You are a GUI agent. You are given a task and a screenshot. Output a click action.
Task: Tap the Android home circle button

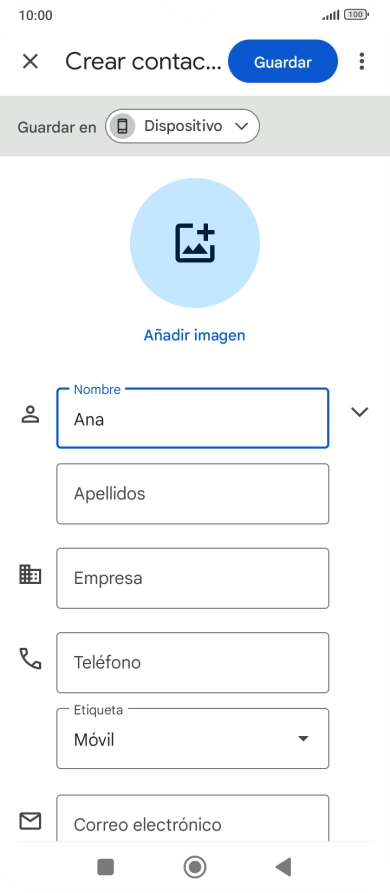[195, 867]
